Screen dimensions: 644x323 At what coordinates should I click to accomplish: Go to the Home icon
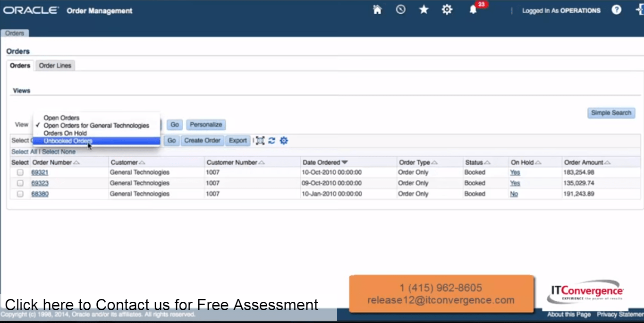coord(377,9)
